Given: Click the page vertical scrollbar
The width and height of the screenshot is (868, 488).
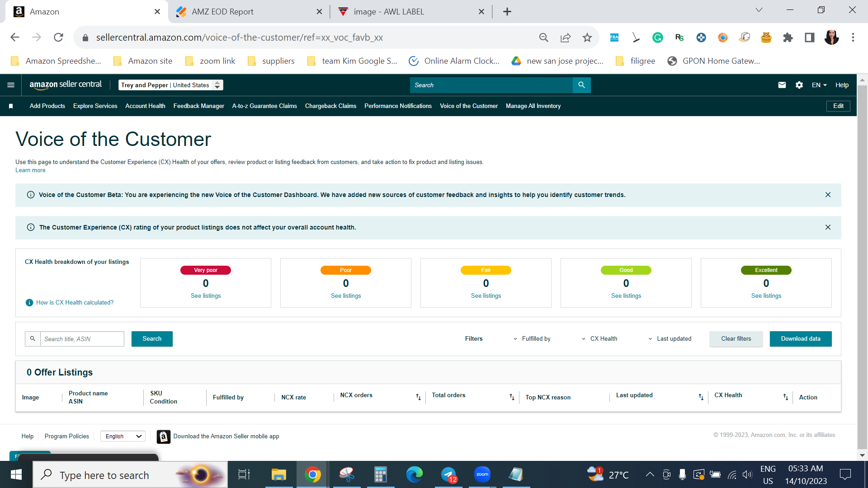Looking at the screenshot, I should click(862, 267).
